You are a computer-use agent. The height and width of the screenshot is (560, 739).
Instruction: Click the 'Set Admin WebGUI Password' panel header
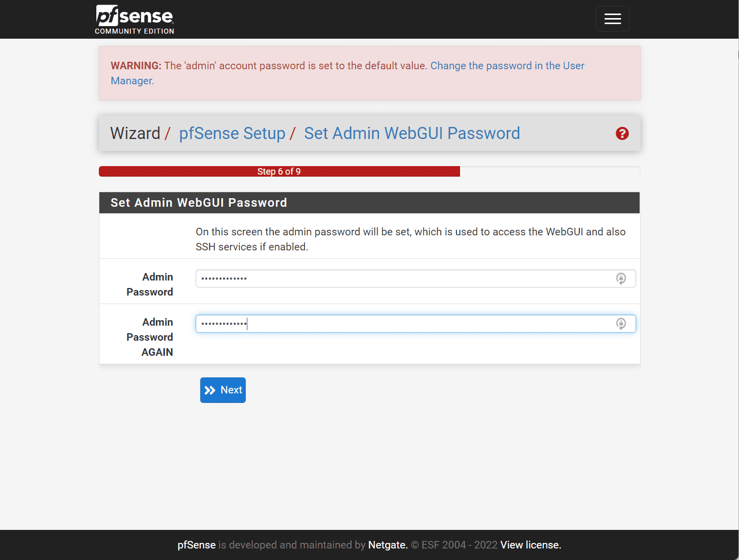pos(199,203)
